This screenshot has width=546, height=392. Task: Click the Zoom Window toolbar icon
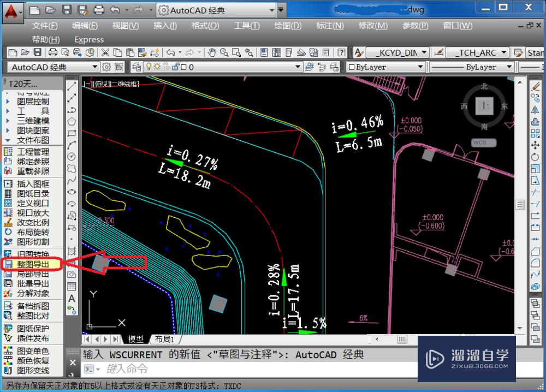[x=235, y=52]
